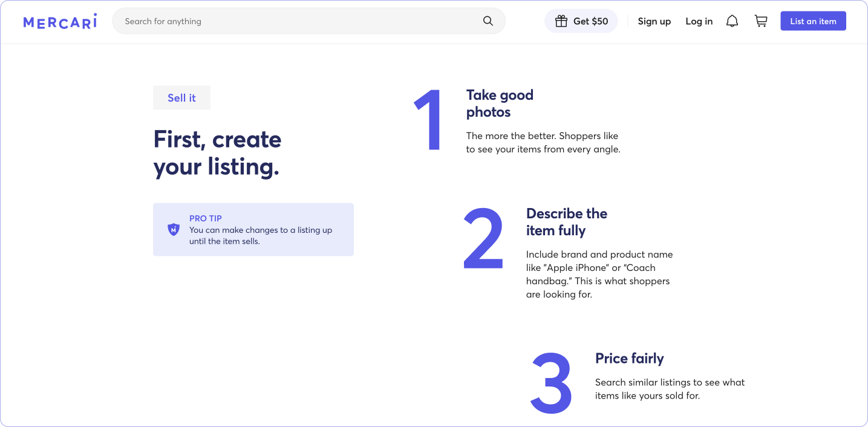Click the Mercari logo
The height and width of the screenshot is (427, 868).
pyautogui.click(x=59, y=21)
